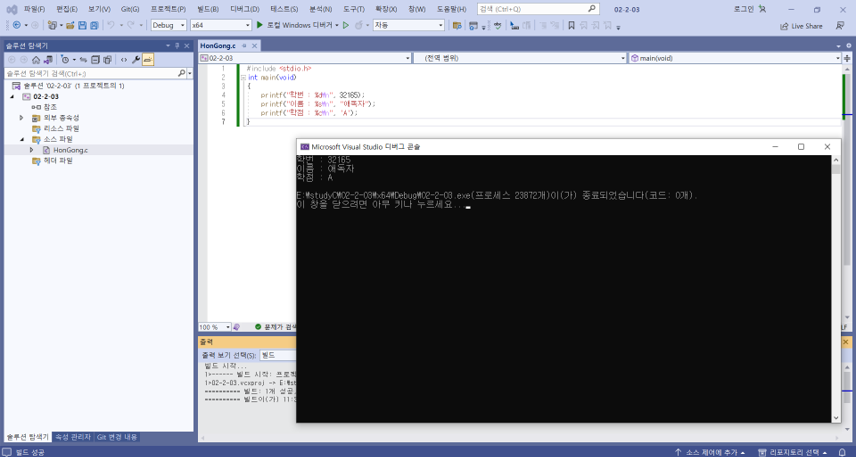The image size is (856, 457).
Task: Click the split editor icon beside main(void)
Action: (x=848, y=58)
